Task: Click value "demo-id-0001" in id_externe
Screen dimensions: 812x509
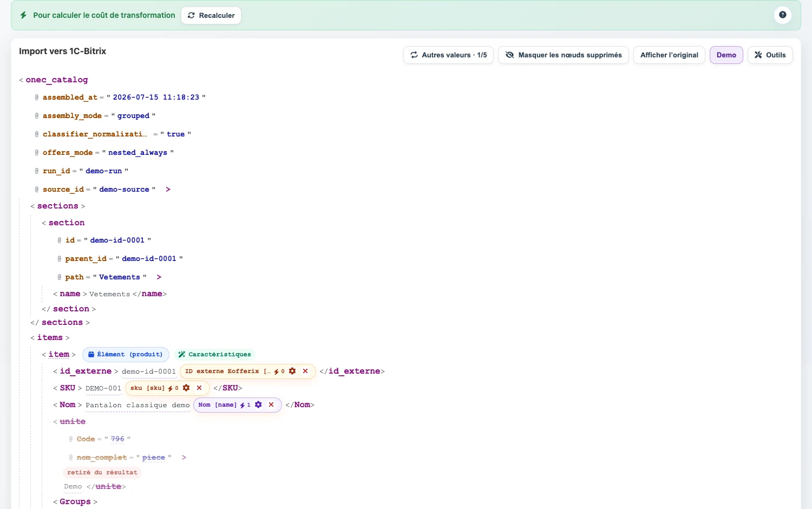Action: pos(149,371)
